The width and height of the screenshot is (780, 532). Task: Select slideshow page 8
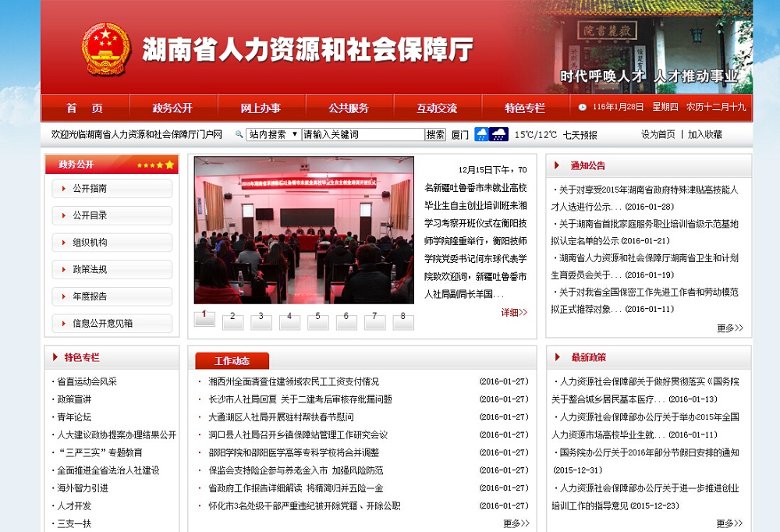(403, 321)
